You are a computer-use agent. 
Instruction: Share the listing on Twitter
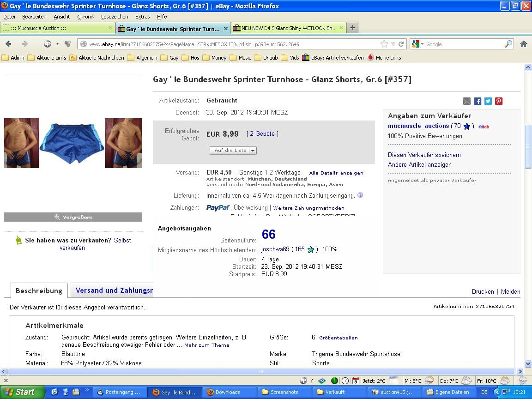(488, 101)
